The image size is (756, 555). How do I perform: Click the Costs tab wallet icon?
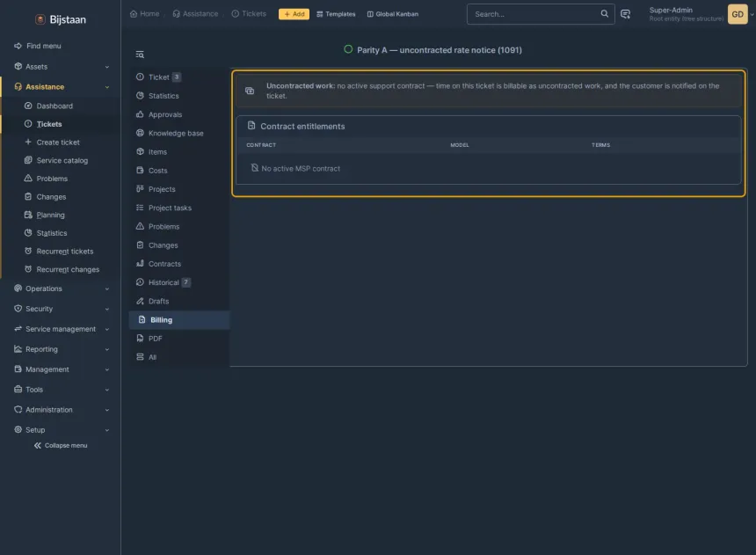(141, 170)
